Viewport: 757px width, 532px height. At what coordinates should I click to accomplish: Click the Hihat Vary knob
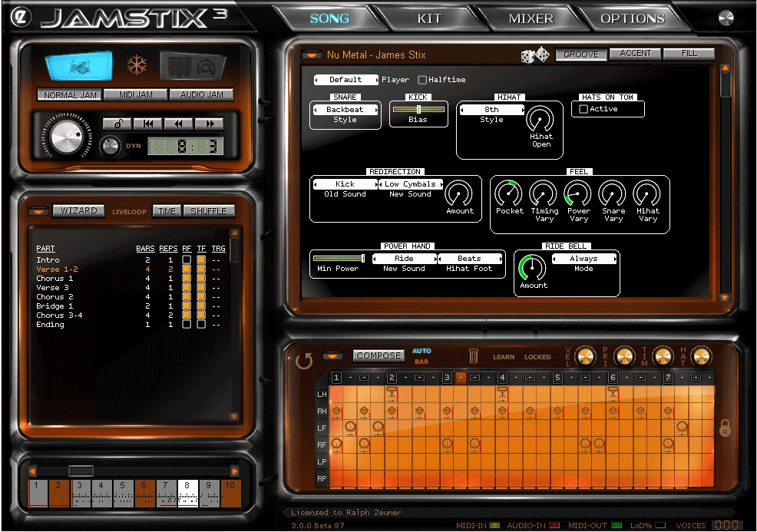647,193
